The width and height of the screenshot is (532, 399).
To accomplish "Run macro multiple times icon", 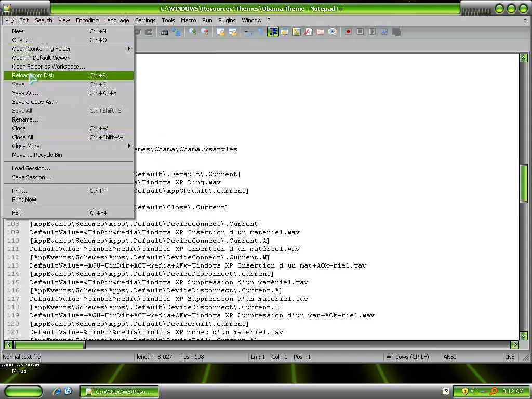I will coord(384,32).
